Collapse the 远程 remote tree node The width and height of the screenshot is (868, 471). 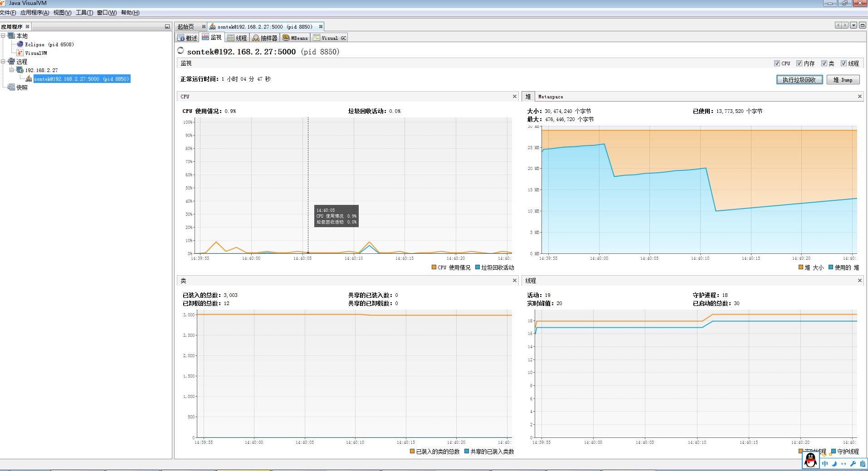(x=3, y=61)
